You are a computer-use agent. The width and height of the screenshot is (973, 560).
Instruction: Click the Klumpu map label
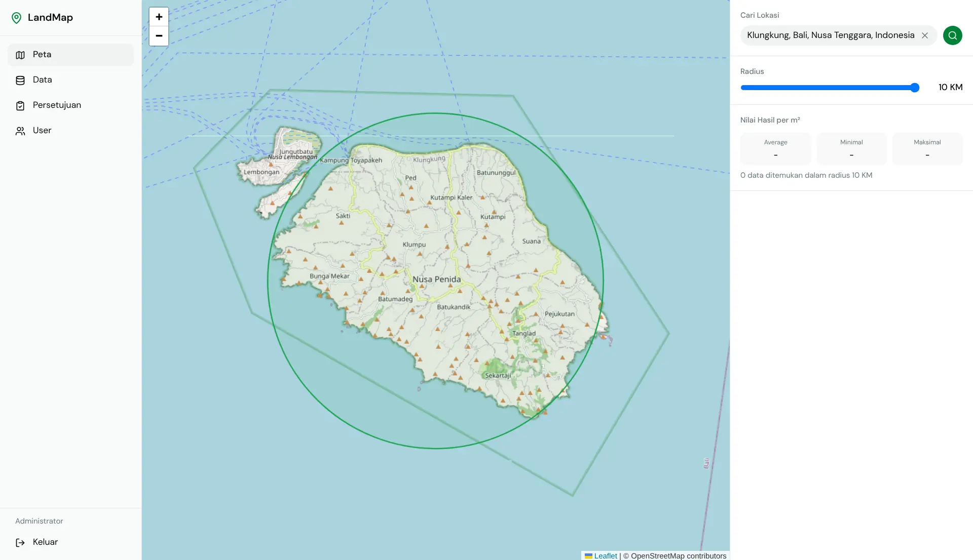tap(414, 245)
